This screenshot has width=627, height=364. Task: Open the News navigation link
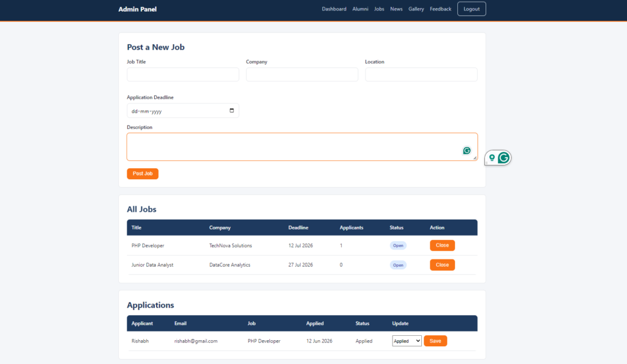point(396,9)
